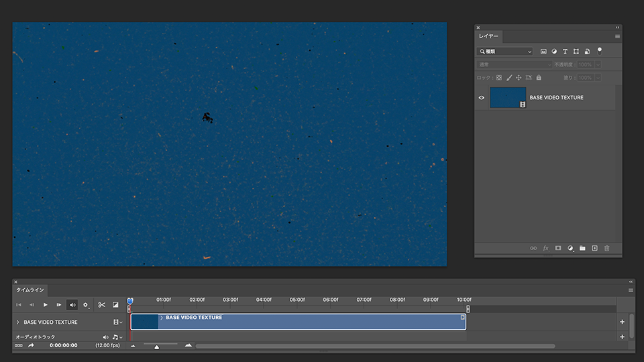The width and height of the screenshot is (644, 362).
Task: Go to the next frame
Action: (59, 305)
